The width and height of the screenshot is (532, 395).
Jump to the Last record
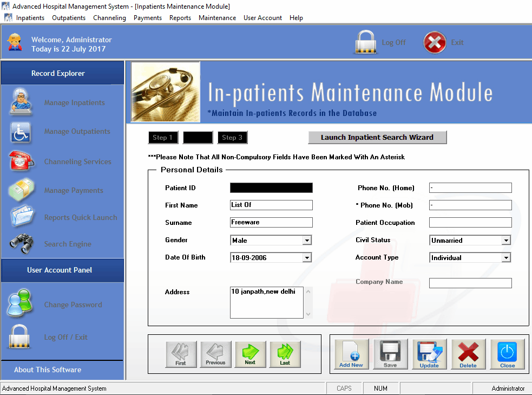[x=285, y=354]
